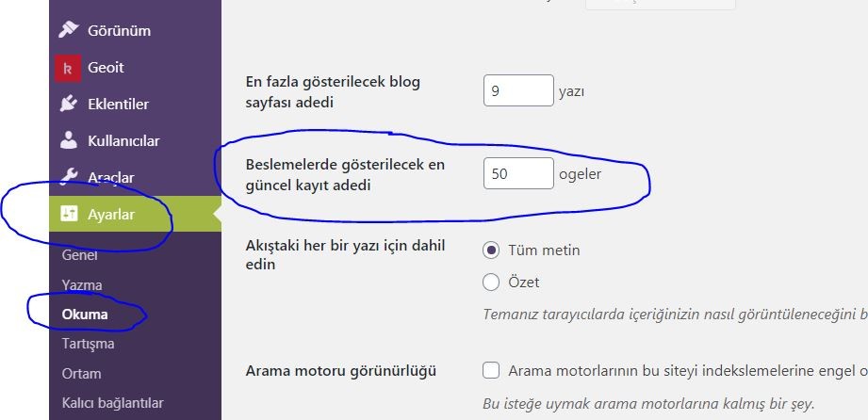Go to Ortam settings

81,374
